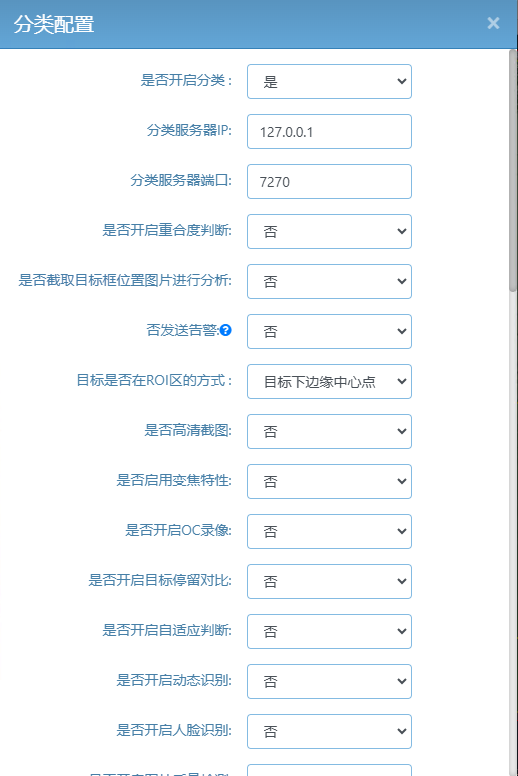Click the dialog's vertical scrollbar thumb
Screen dimensions: 518x776
tap(513, 171)
